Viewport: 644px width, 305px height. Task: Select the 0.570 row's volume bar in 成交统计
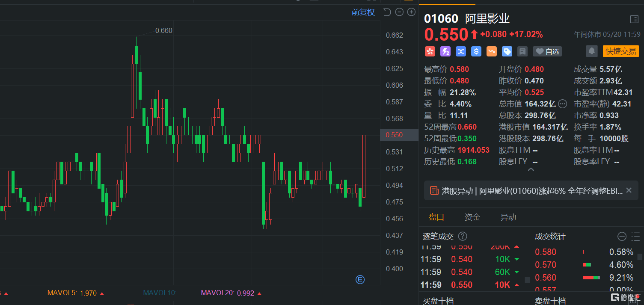pos(588,265)
